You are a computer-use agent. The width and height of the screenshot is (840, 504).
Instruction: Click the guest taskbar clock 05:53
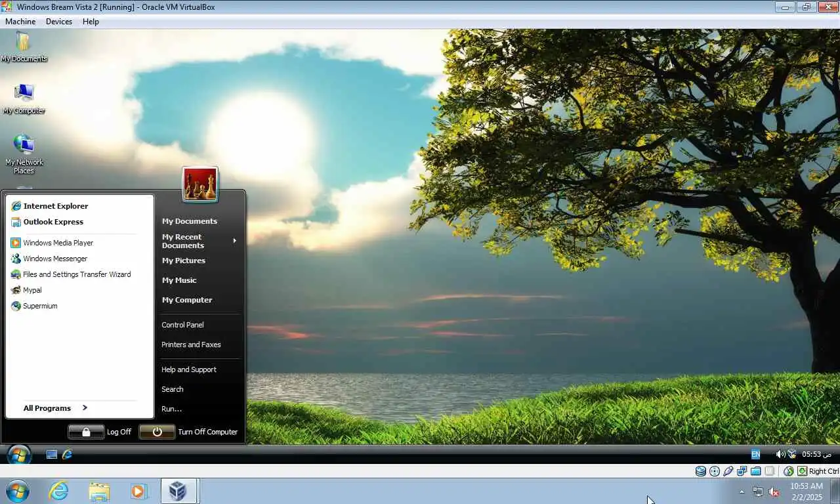pos(817,454)
